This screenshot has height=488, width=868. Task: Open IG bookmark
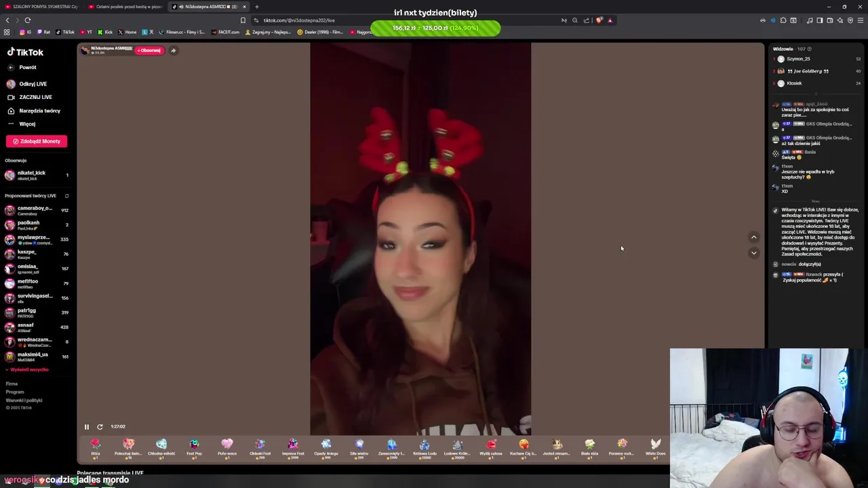point(26,32)
